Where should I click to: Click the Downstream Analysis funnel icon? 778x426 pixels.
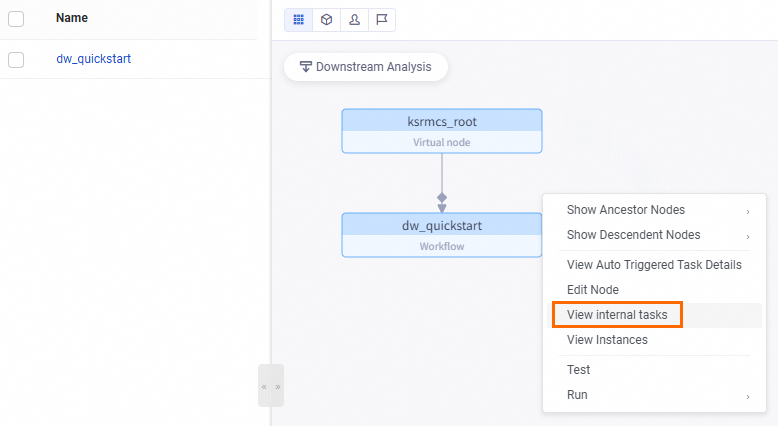pyautogui.click(x=306, y=66)
